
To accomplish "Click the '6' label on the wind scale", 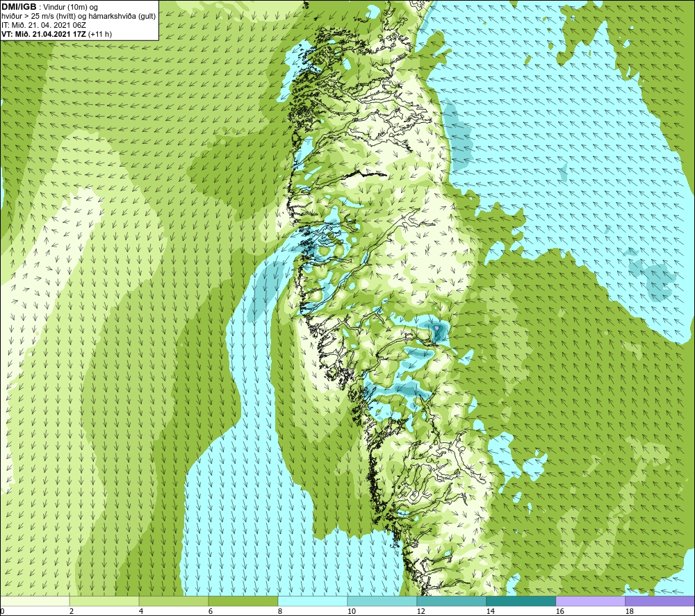I will [211, 611].
